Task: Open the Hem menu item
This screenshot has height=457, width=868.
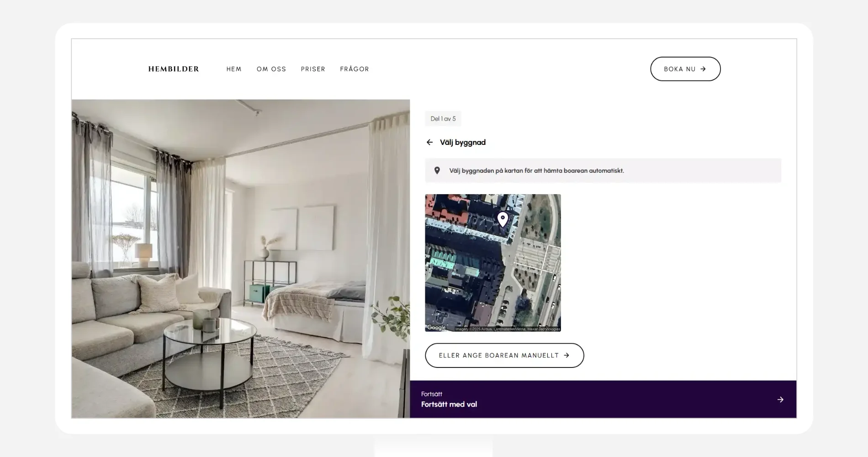Action: coord(234,69)
